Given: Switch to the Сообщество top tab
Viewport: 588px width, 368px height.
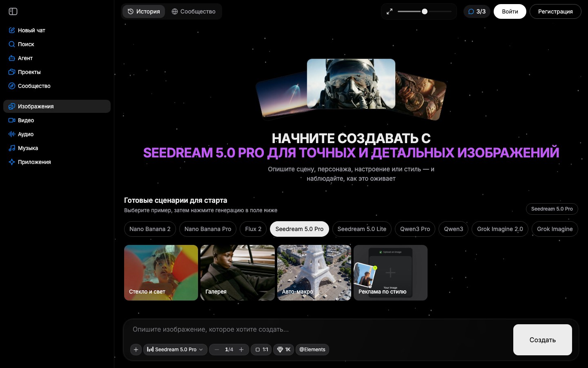Looking at the screenshot, I should coord(194,11).
